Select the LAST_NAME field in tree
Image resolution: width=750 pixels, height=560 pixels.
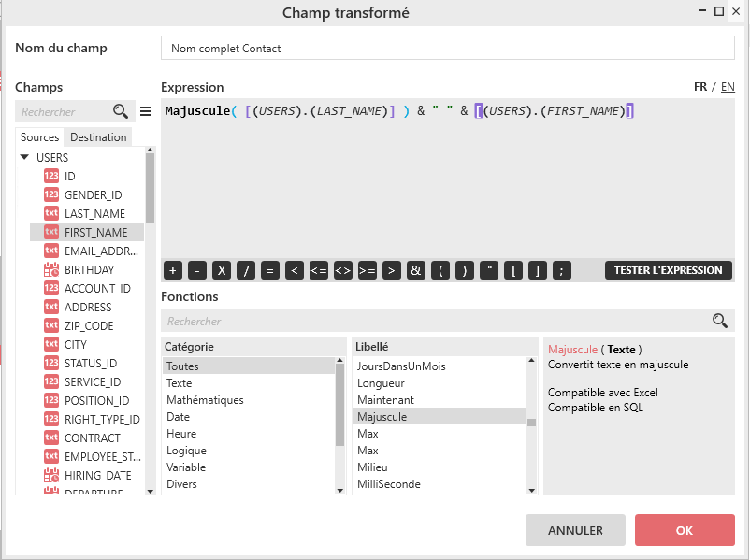coord(94,214)
